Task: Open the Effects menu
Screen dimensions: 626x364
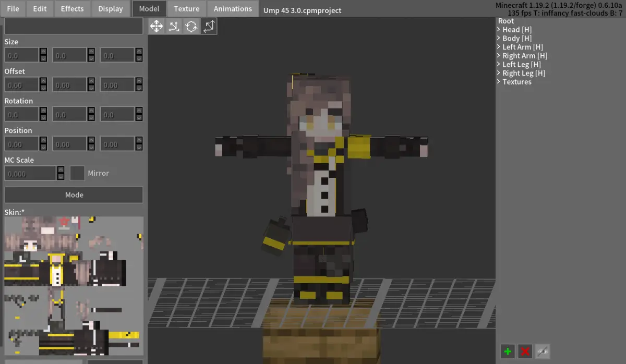Action: point(72,8)
